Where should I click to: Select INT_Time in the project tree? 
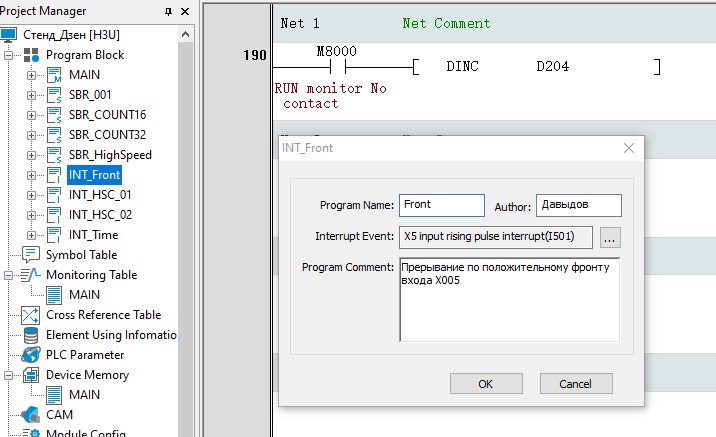tap(94, 235)
